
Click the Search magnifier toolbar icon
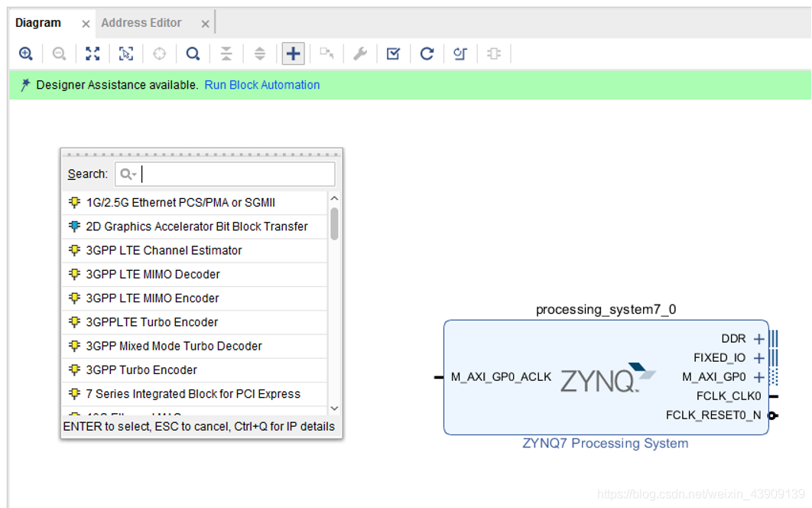tap(193, 54)
